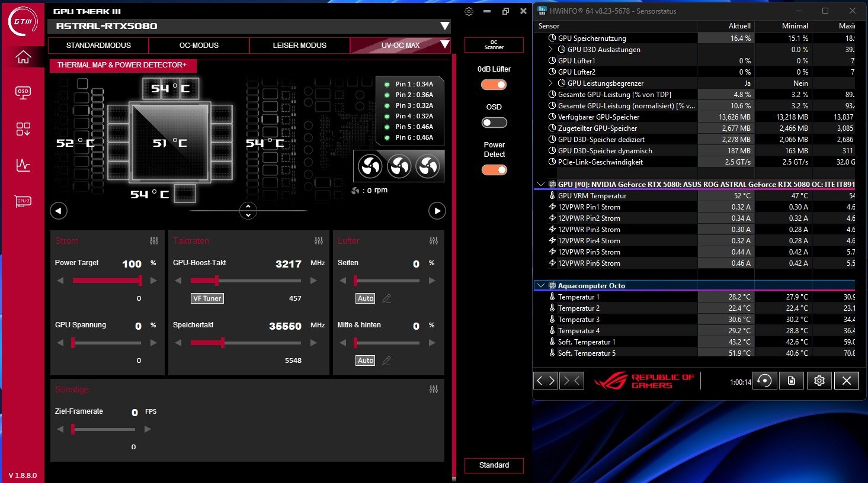Click Minimal column header in HWiNFO
The height and width of the screenshot is (483, 868).
[x=783, y=26]
